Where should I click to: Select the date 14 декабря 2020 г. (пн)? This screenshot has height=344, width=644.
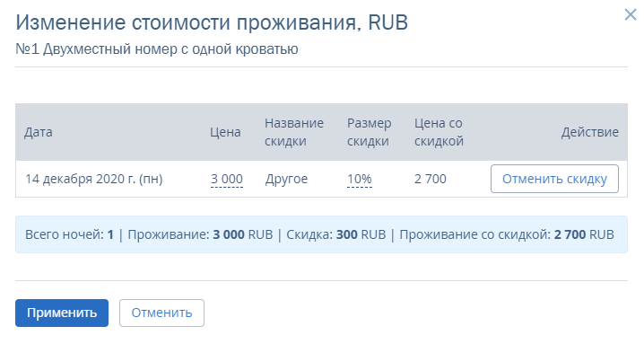click(x=94, y=179)
